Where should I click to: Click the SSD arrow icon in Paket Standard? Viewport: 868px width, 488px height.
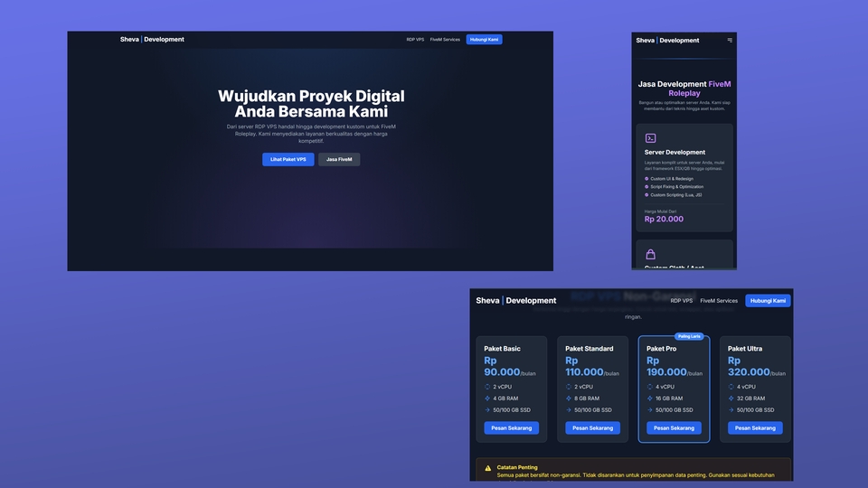coord(569,410)
